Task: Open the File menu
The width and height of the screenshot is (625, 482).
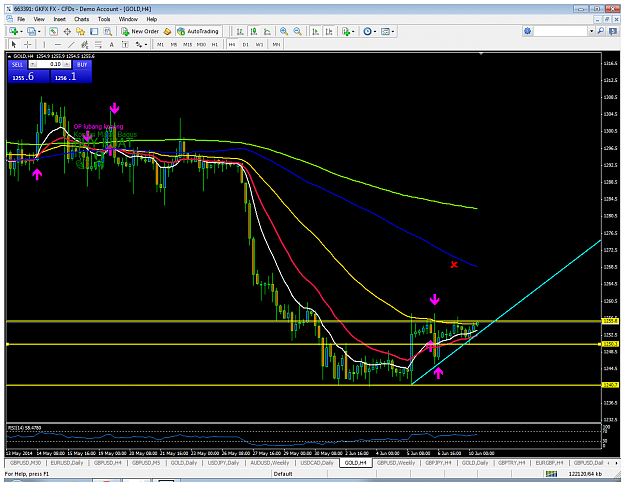Action: (21, 19)
